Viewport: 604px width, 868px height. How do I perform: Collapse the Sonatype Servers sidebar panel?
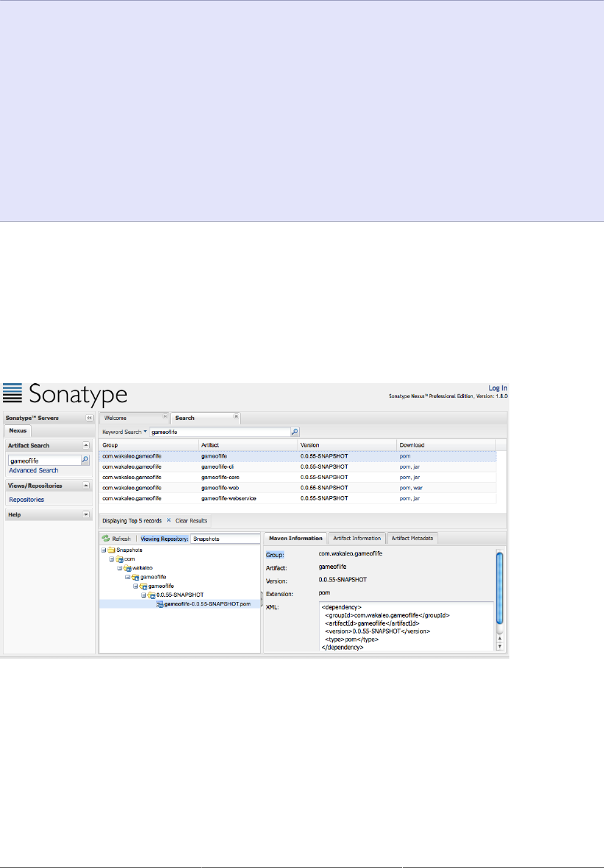point(89,418)
